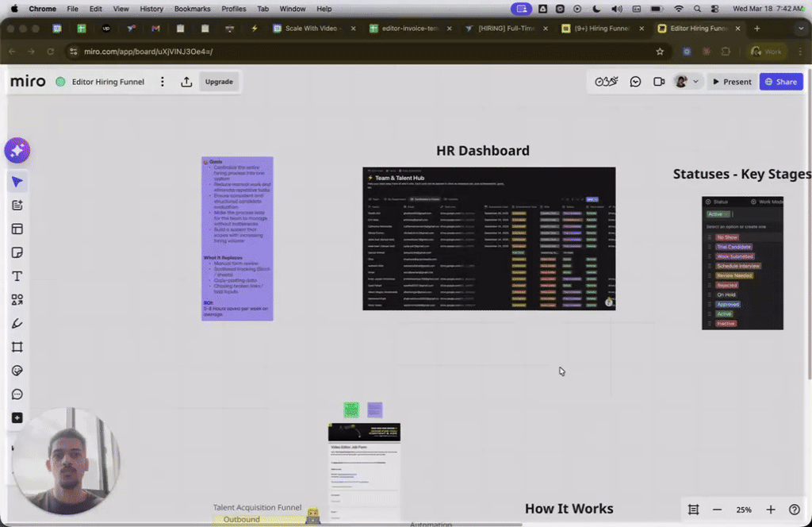
Task: Open the board options three-dot menu
Action: 163,82
